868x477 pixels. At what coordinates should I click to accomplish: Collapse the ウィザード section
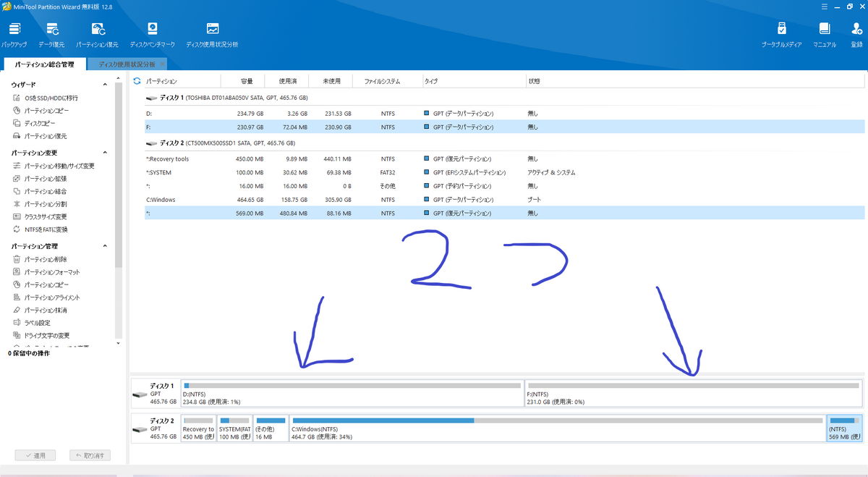[106, 85]
